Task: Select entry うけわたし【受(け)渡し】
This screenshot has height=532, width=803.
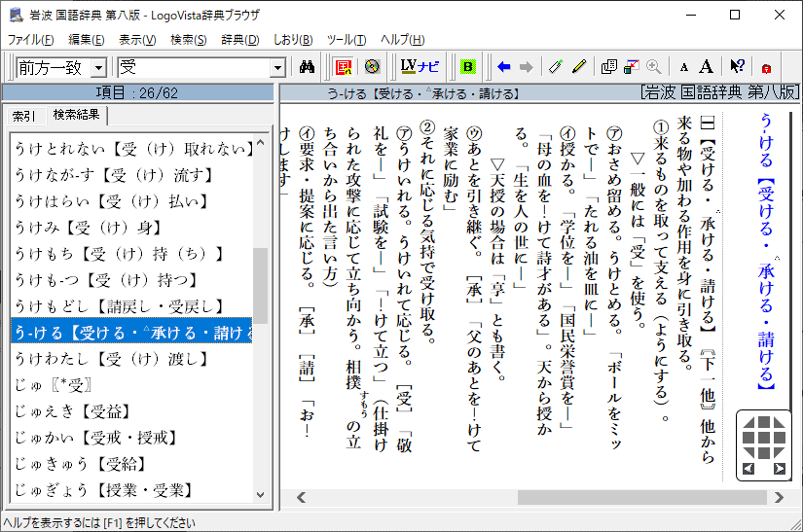Action: coord(132,359)
